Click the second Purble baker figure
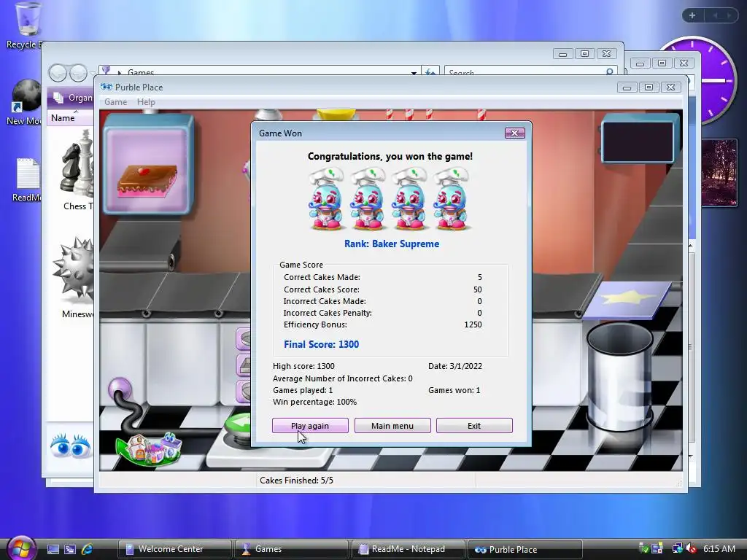Viewport: 747px width, 560px height. pyautogui.click(x=368, y=198)
